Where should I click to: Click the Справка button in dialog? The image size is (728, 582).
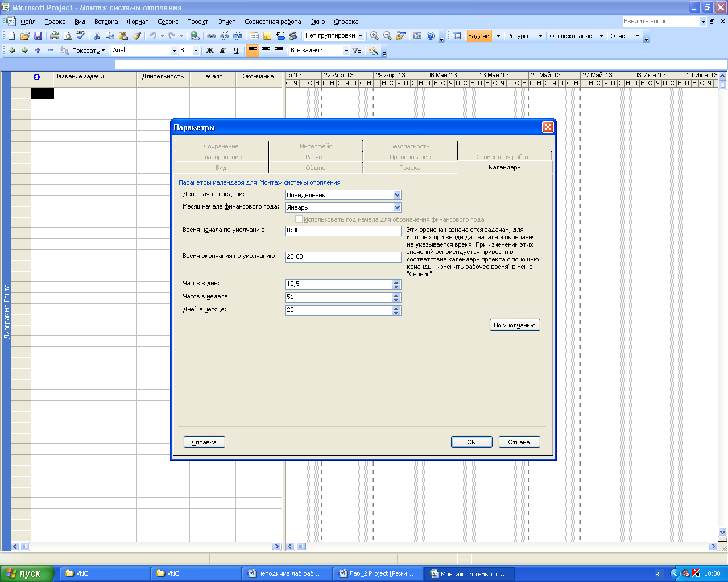[x=204, y=442]
